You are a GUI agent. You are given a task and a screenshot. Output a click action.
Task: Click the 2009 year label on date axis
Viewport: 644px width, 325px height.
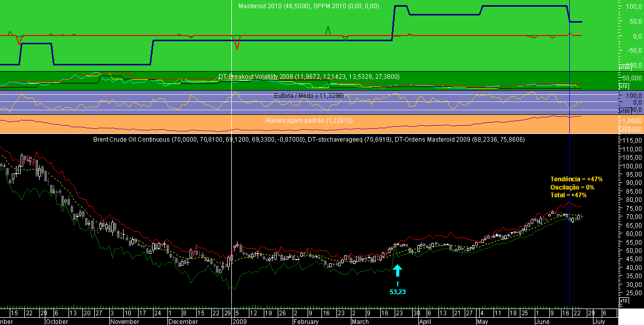239,321
